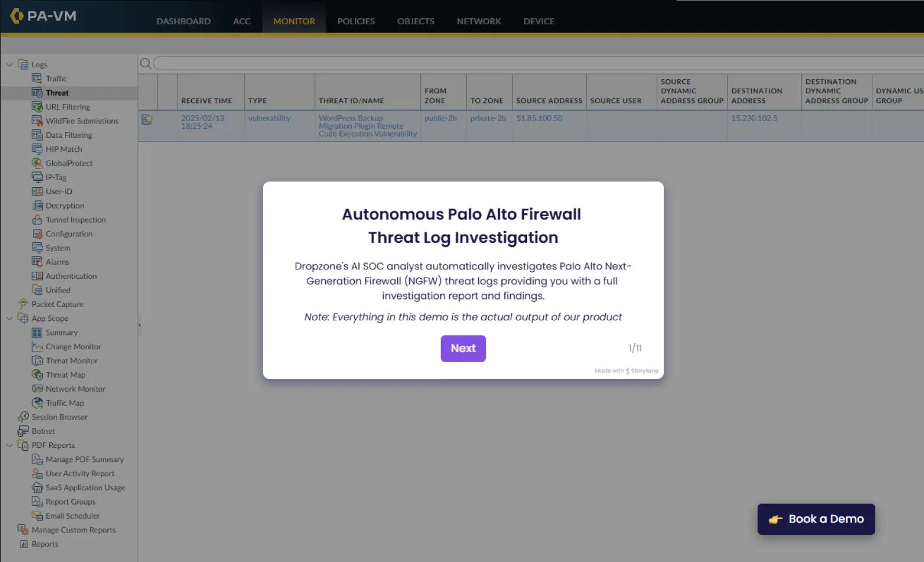Screen dimensions: 924x562
Task: Click the IP-Tag icon
Action: click(x=37, y=177)
